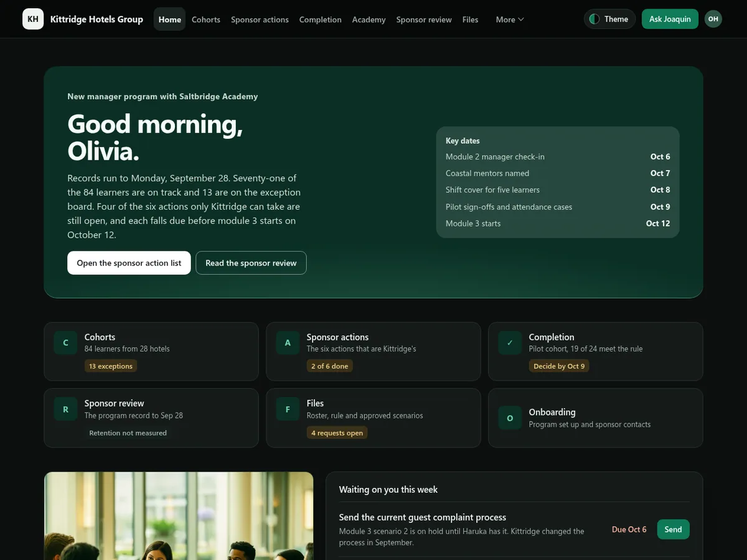Click the 13 exceptions badge
The width and height of the screenshot is (747, 560).
point(111,366)
